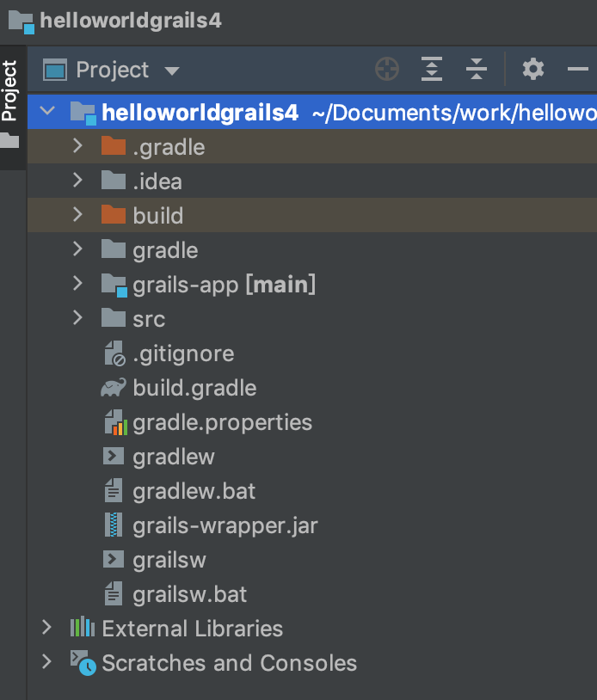Select the build directory label
Viewport: 597px width, 700px height.
coord(158,216)
